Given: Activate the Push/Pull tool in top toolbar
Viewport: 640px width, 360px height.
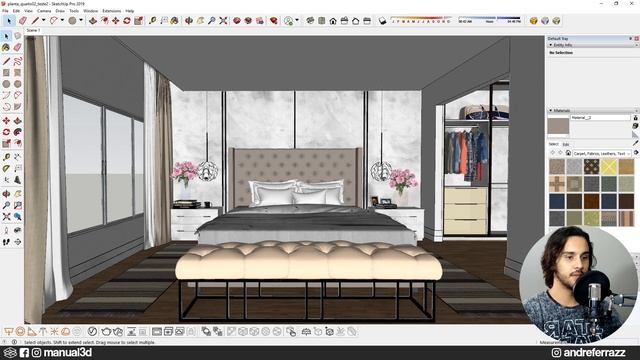Looking at the screenshot, I should (93, 20).
